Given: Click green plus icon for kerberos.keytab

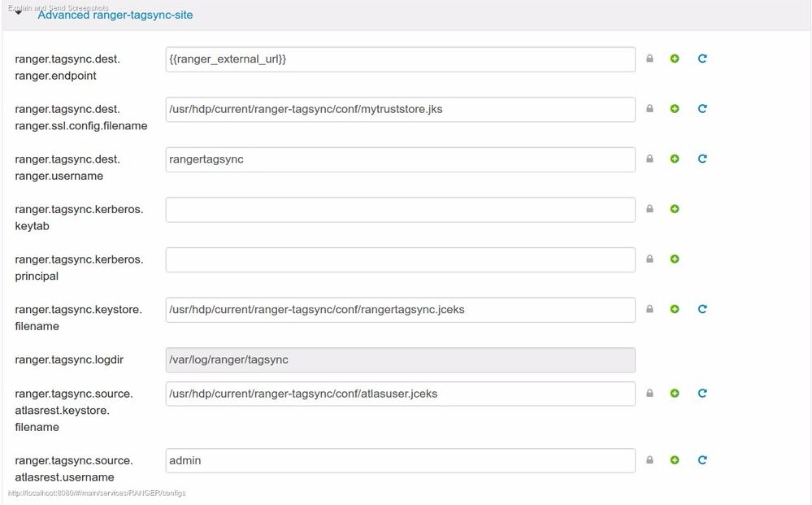Looking at the screenshot, I should (675, 209).
